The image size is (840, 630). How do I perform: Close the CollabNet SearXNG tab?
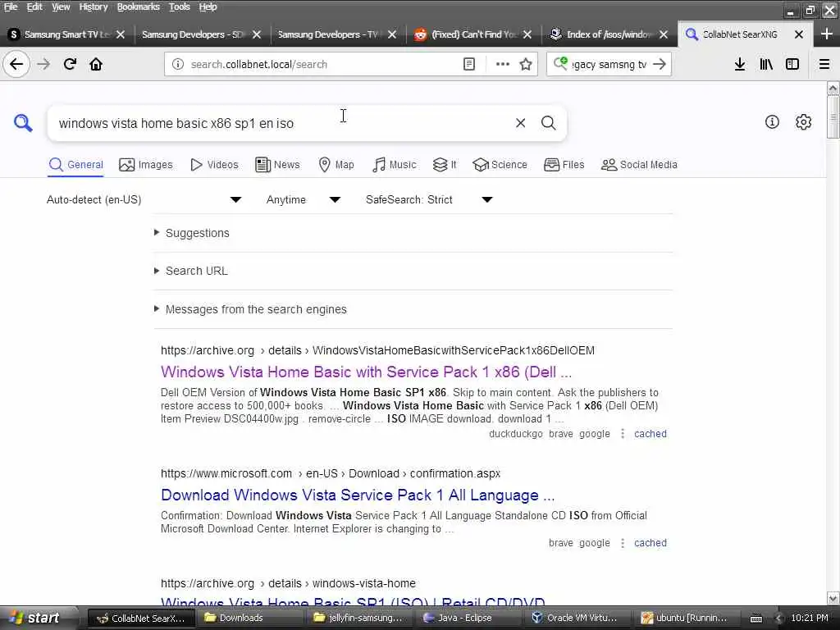coord(799,34)
